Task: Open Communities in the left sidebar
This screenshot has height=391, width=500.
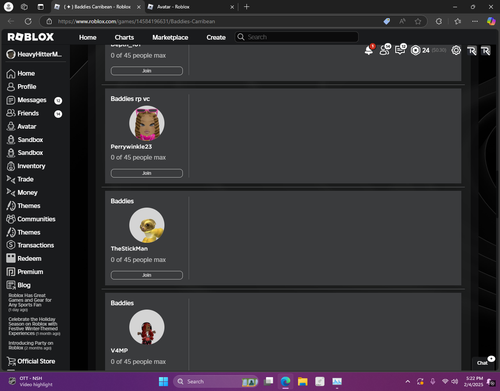Action: [31, 219]
